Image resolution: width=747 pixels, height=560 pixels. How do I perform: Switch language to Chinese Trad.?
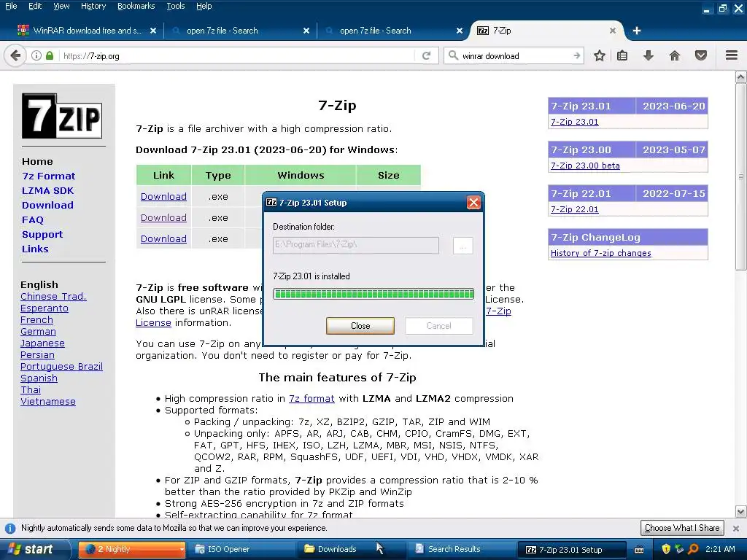[x=53, y=296]
